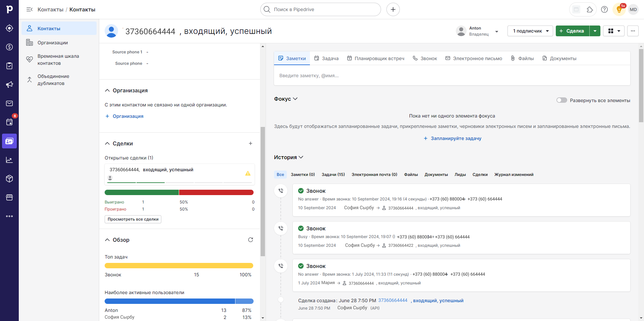Open Deals from the dollar sidebar icon
644x321 pixels.
[9, 47]
